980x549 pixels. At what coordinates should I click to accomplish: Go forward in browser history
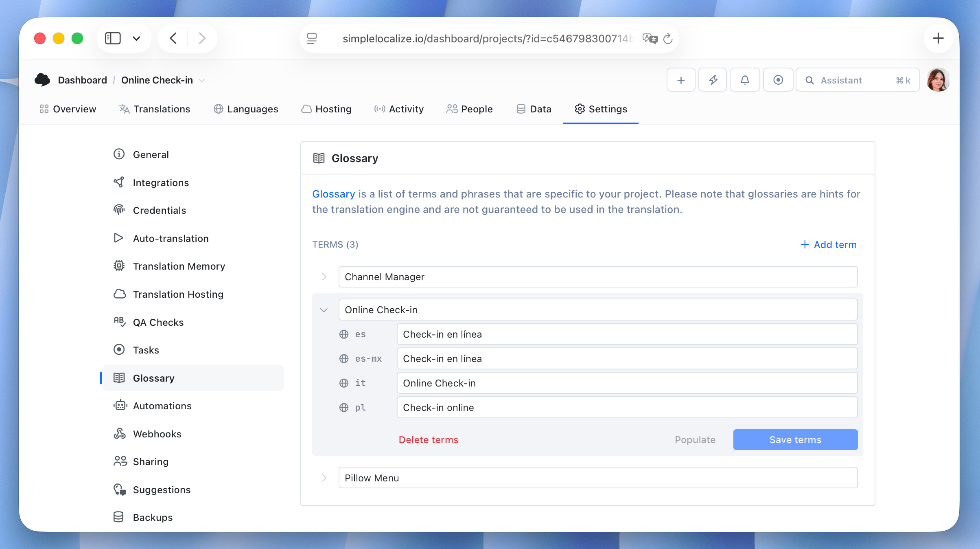click(x=202, y=38)
